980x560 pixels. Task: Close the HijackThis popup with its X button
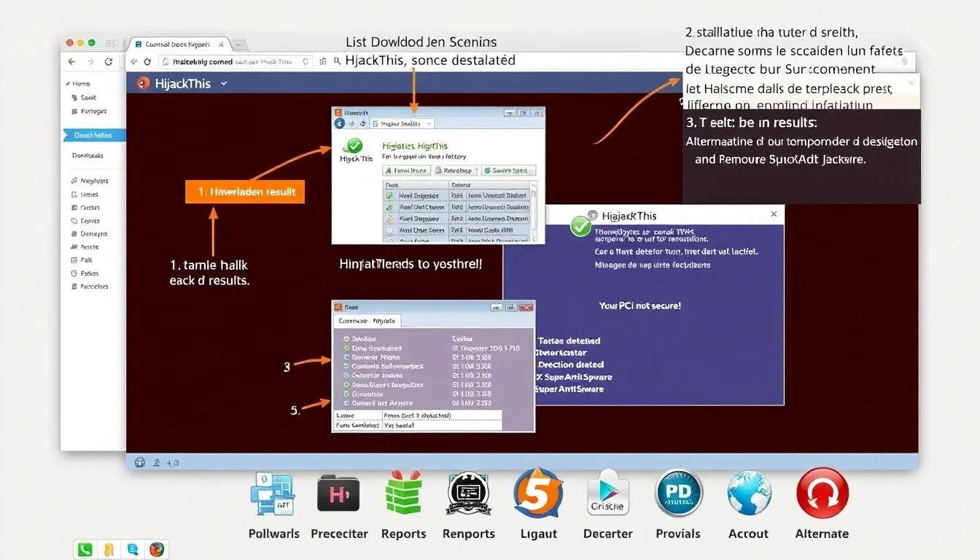coord(774,214)
